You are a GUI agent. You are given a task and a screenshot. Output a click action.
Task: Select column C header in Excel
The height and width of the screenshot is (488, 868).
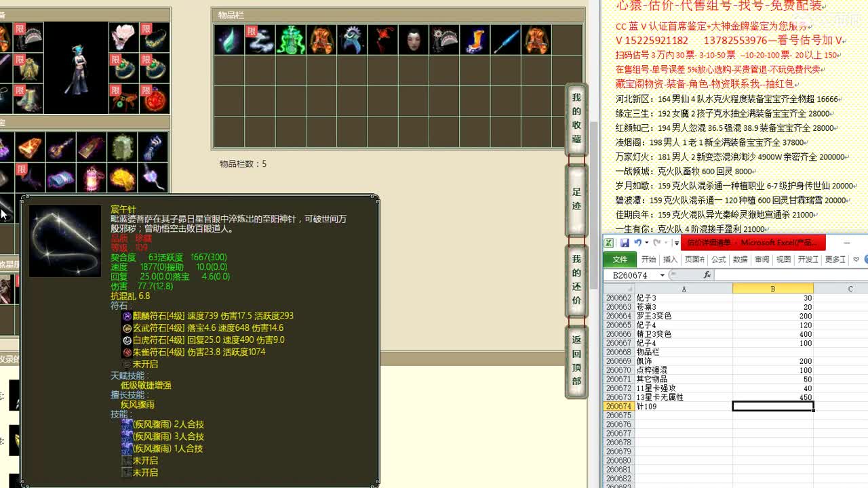coord(841,289)
